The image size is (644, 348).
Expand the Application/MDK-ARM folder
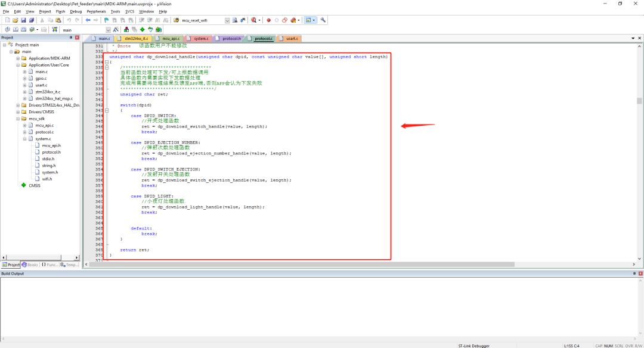[18, 58]
